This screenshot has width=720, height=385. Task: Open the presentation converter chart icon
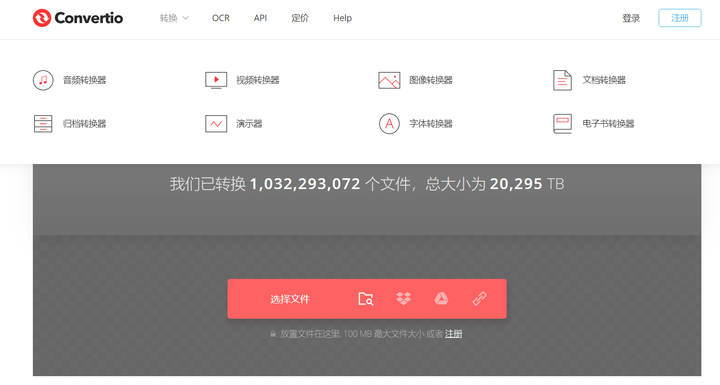216,124
